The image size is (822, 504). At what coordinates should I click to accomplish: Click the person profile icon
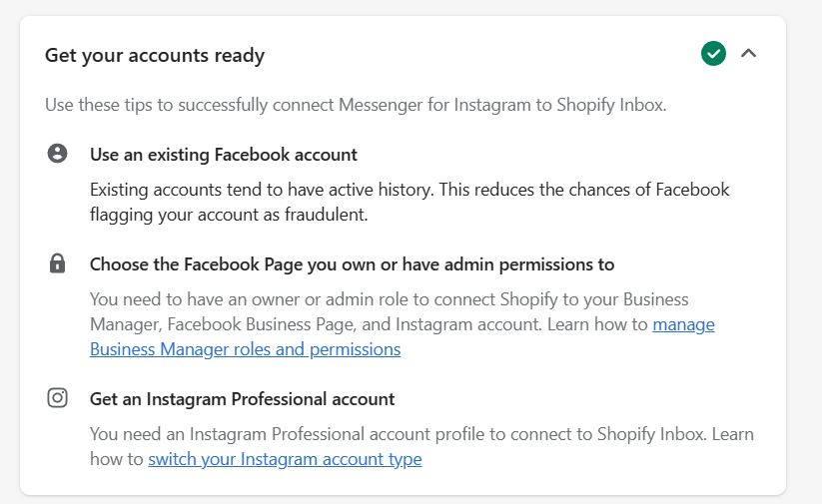(x=57, y=154)
